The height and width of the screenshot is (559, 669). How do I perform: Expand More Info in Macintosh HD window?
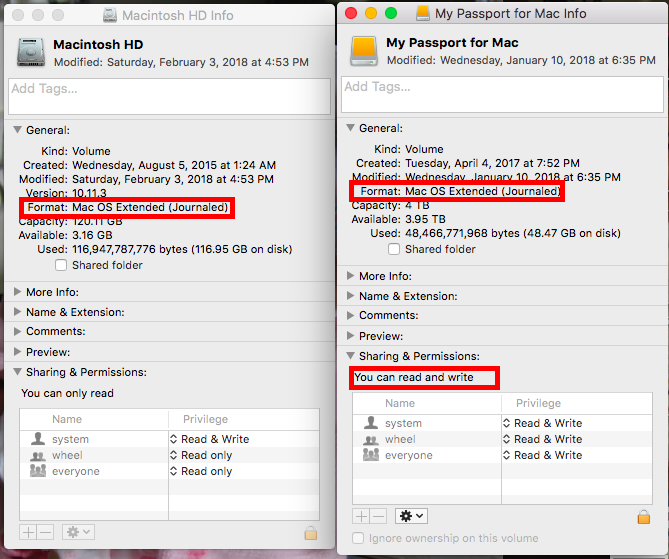[17, 292]
